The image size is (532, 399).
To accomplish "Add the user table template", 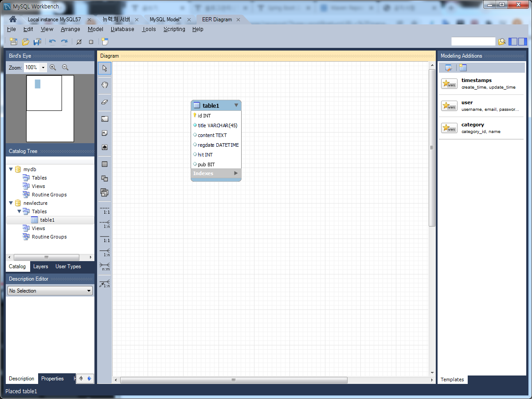I will click(x=481, y=106).
